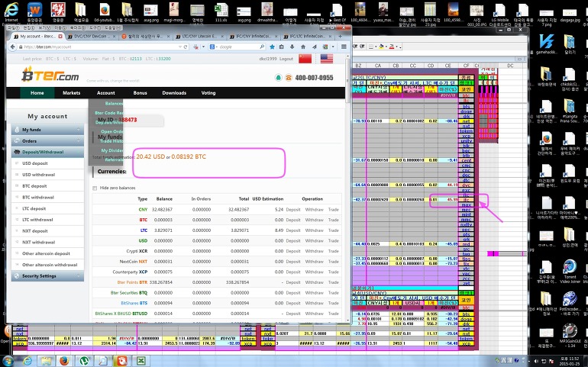588x367 pixels.
Task: Click the browser page vertical scrollbar
Action: [348, 80]
